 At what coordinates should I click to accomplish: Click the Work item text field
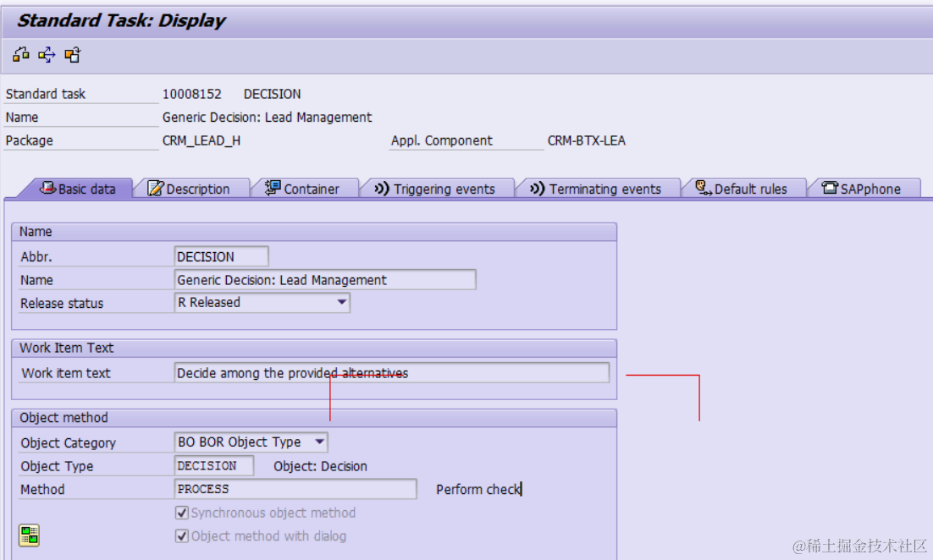click(391, 373)
